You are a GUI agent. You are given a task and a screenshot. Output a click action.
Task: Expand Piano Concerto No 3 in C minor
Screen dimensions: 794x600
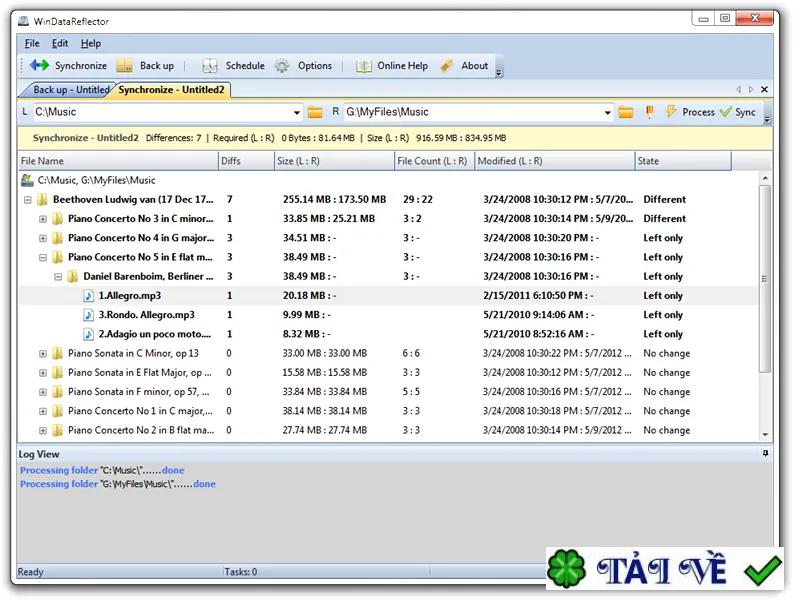coord(43,219)
